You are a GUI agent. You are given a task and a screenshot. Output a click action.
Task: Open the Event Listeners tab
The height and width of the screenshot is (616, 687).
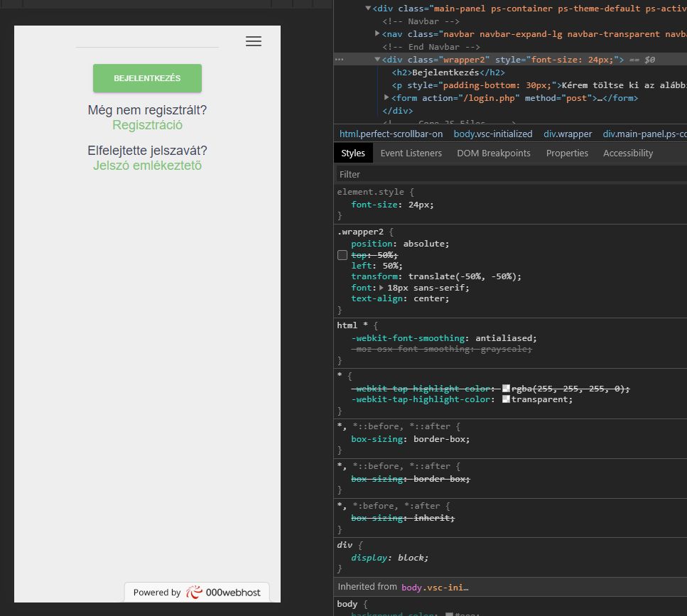[411, 153]
